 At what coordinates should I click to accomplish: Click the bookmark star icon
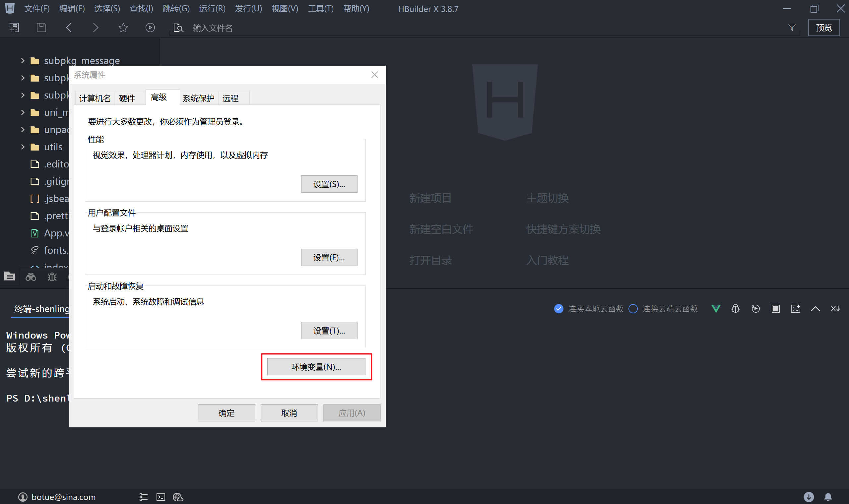pos(123,28)
